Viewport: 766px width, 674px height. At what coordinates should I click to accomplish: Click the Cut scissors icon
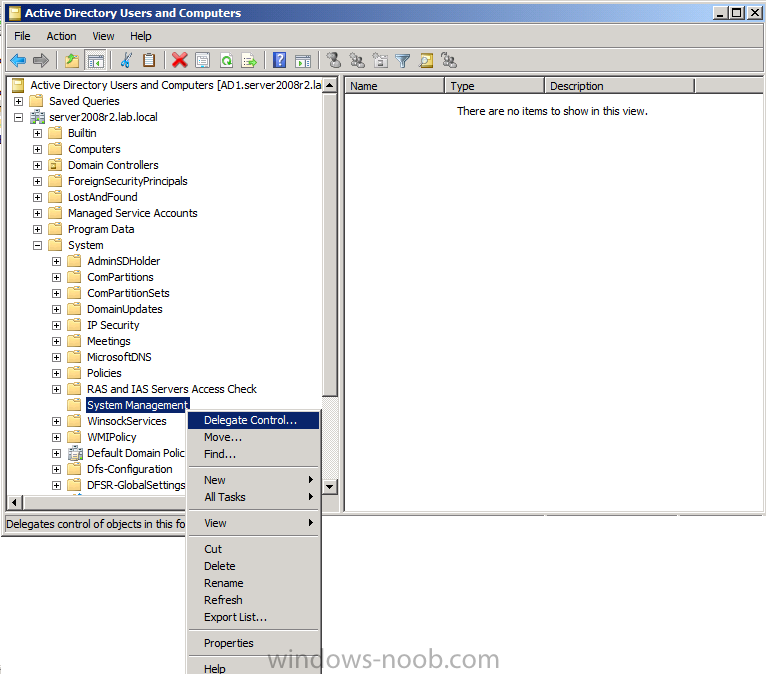(126, 61)
